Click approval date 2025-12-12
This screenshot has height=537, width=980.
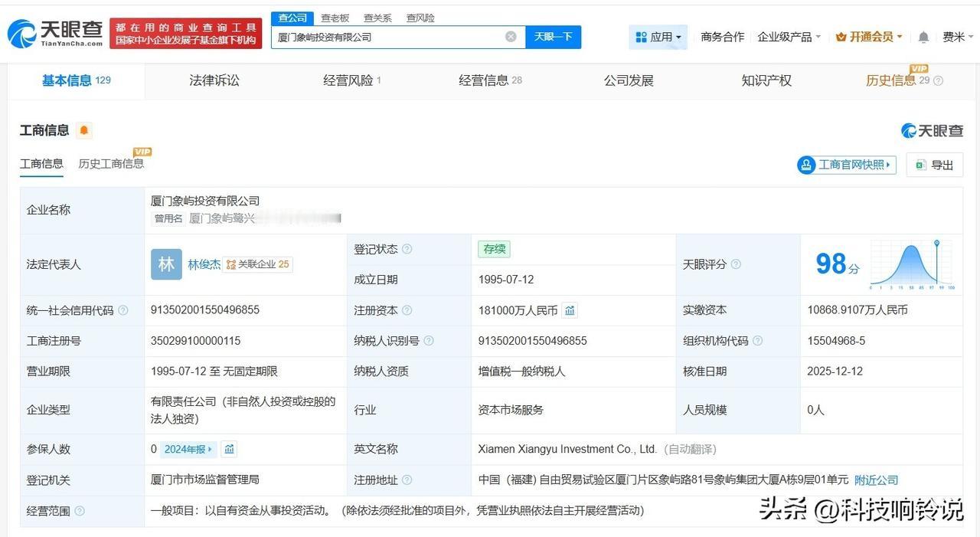pyautogui.click(x=835, y=372)
